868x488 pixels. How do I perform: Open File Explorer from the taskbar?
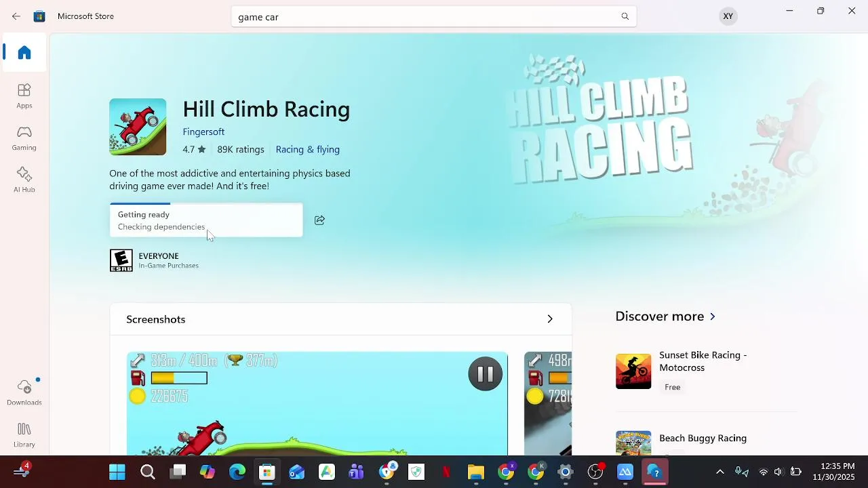click(476, 472)
